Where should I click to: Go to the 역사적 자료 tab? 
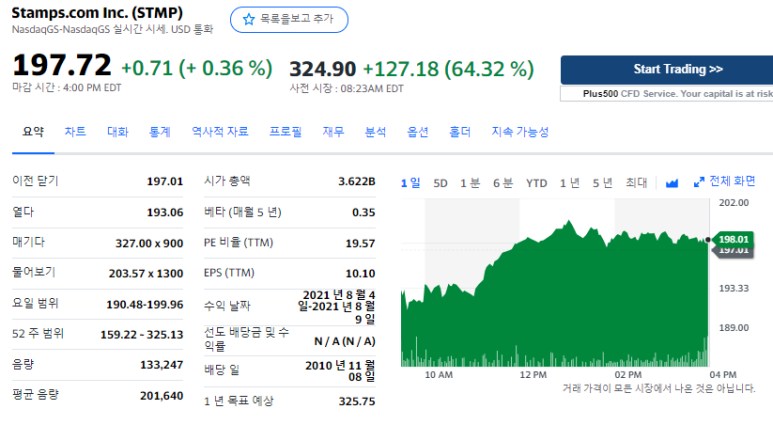220,132
